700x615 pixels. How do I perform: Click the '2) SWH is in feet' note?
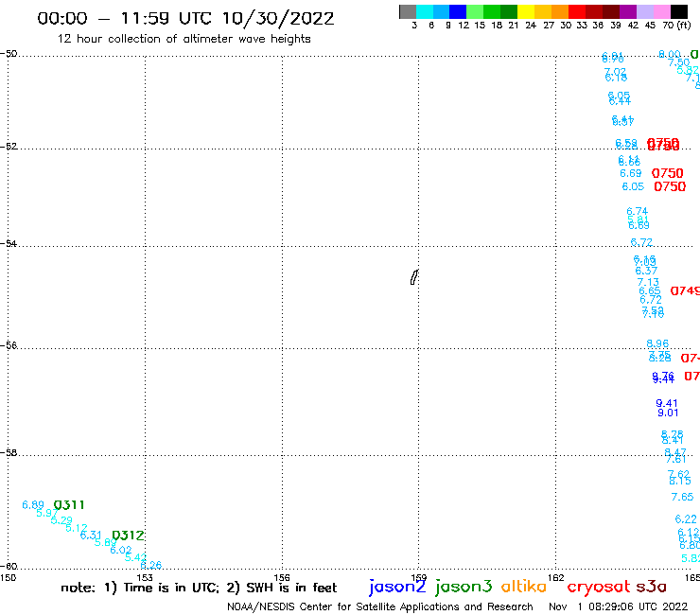click(x=282, y=588)
